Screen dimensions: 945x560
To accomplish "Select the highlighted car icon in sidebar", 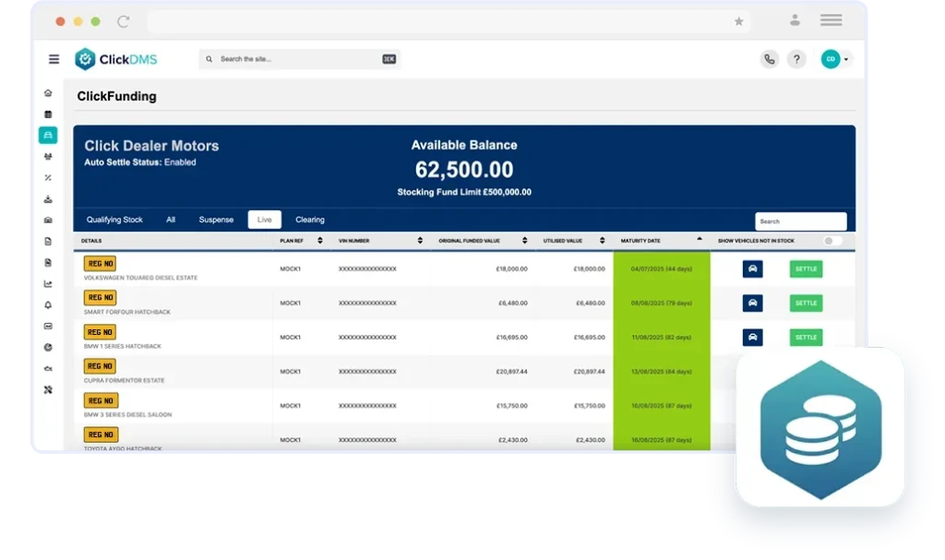I will (x=48, y=135).
